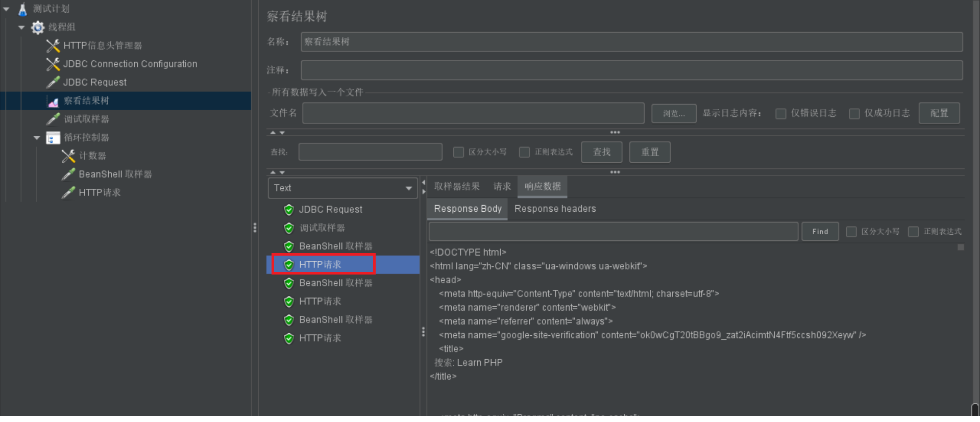Click the JDBC Request pipette icon in tree
980x422 pixels.
point(53,82)
